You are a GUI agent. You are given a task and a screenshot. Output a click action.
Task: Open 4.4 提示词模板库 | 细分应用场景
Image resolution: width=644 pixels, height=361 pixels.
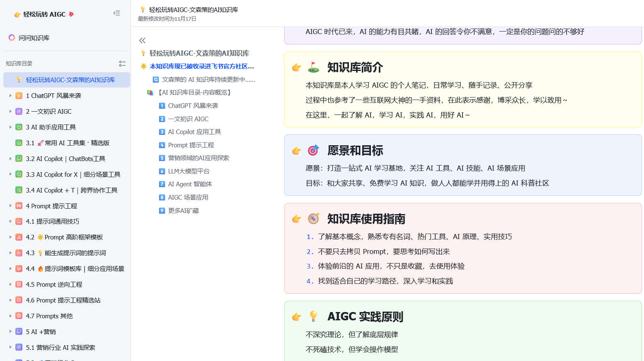[75, 268]
